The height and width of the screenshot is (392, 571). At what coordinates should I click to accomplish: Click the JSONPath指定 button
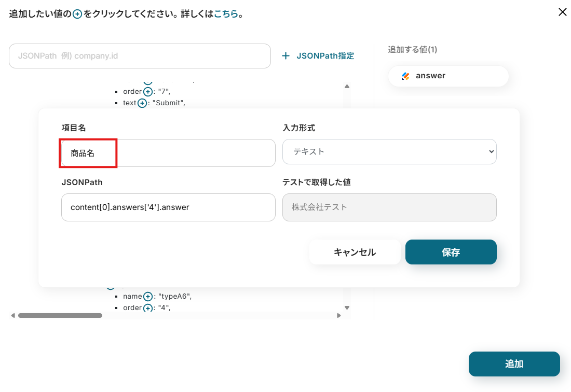click(318, 55)
